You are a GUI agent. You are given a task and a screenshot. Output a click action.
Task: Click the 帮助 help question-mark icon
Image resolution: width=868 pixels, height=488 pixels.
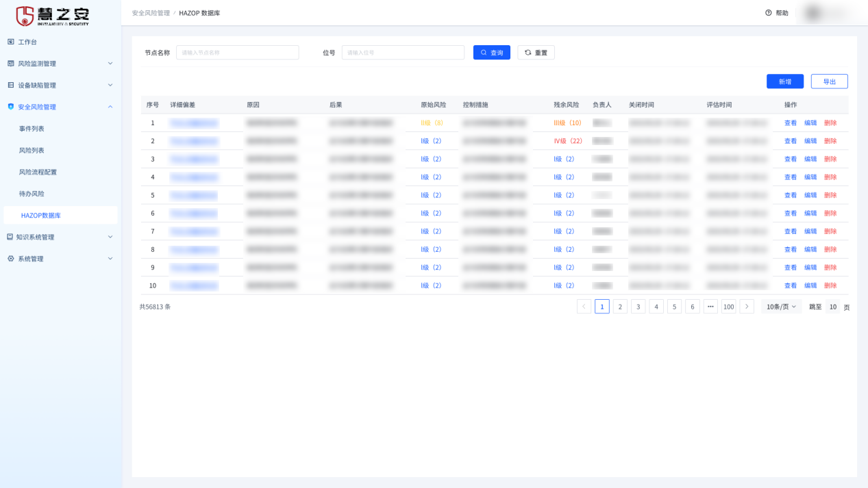coord(769,13)
